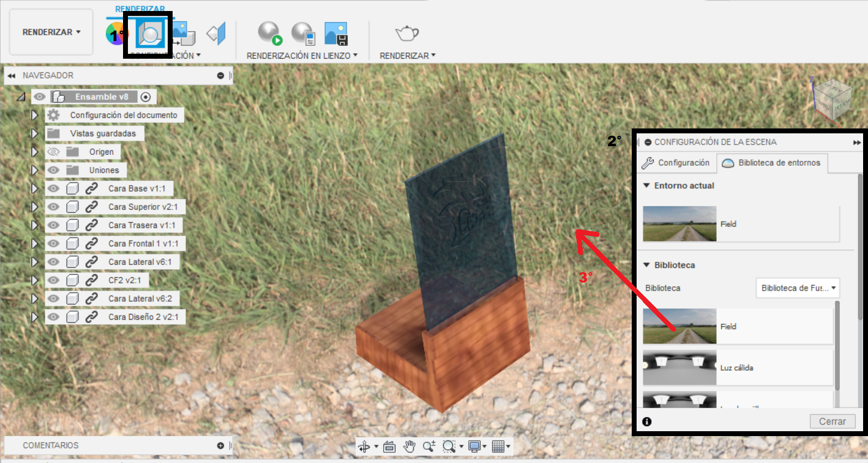The image size is (868, 463).
Task: Collapse the Navegador panel with double arrows
Action: tap(11, 76)
